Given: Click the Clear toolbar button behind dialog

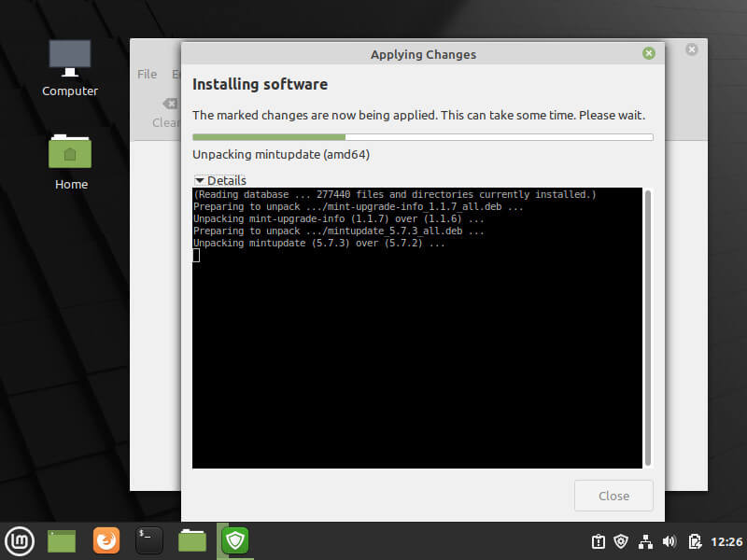Looking at the screenshot, I should [x=165, y=113].
